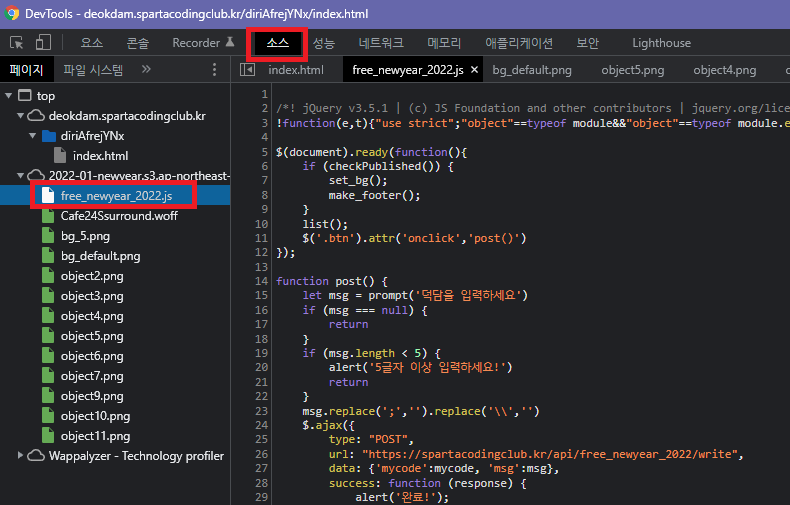Image resolution: width=790 pixels, height=505 pixels.
Task: Open bg_5.png in the file tree
Action: [x=85, y=236]
